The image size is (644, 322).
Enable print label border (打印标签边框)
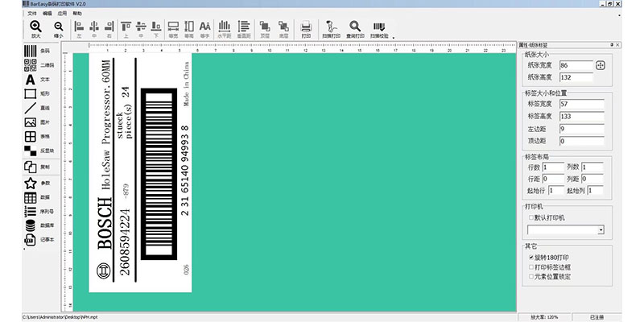click(x=531, y=267)
